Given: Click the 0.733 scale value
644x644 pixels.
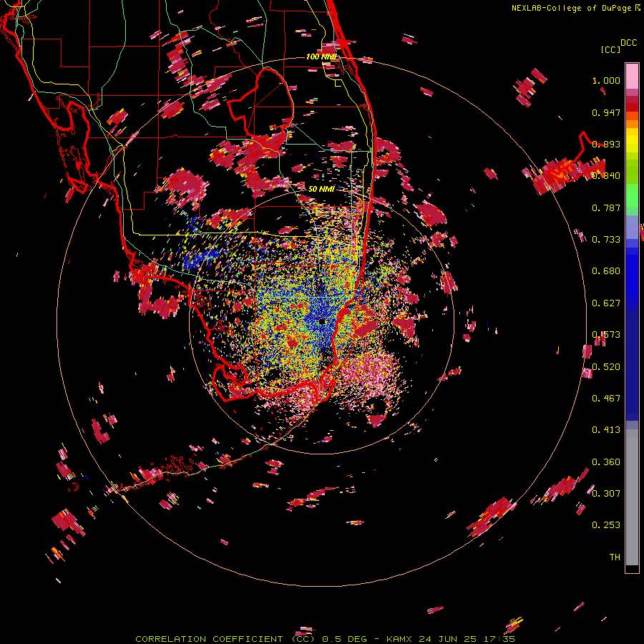Looking at the screenshot, I should click(606, 240).
